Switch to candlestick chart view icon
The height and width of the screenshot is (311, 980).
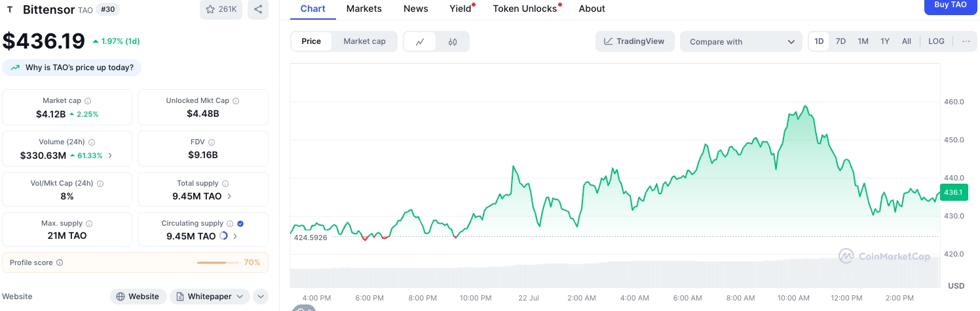453,41
